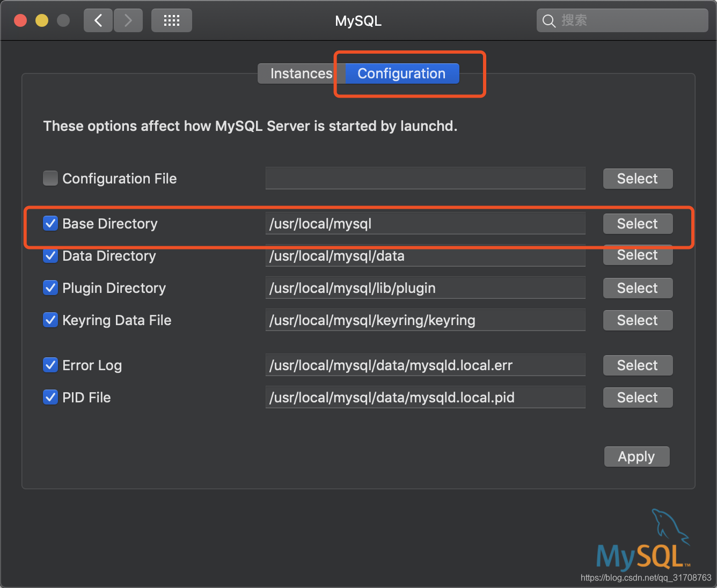717x588 pixels.
Task: Toggle the PID File checkbox
Action: coord(50,397)
